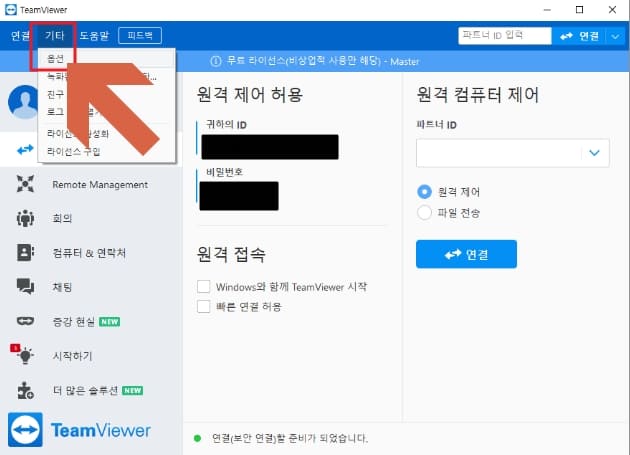Click the 채팅 sidebar label

pyautogui.click(x=62, y=287)
